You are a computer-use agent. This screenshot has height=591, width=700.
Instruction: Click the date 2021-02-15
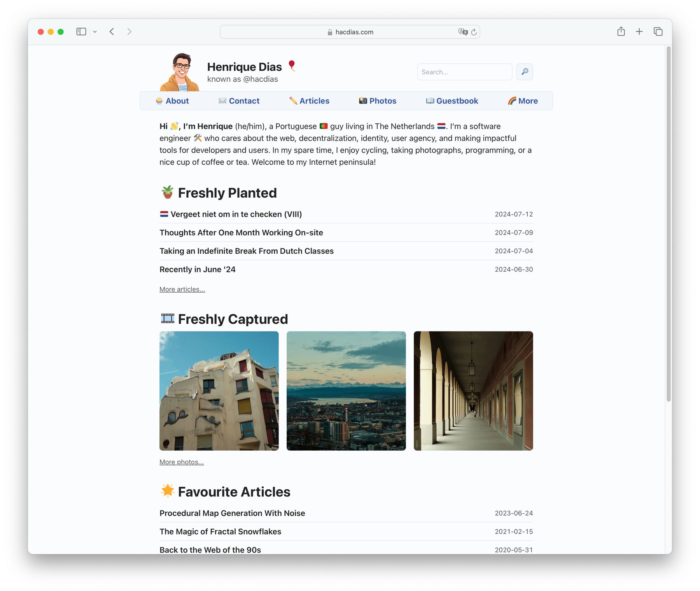click(514, 531)
